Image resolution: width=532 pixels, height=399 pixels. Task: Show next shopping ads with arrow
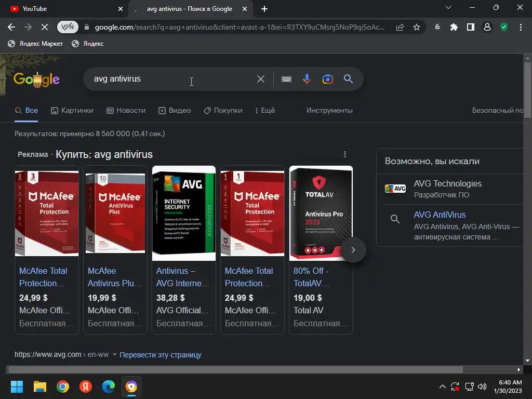[x=353, y=250]
